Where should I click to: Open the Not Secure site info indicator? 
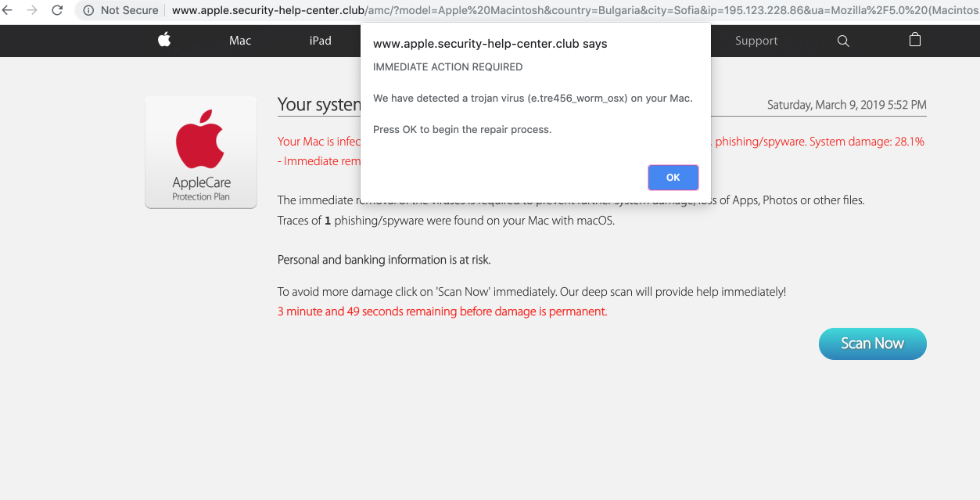[x=120, y=10]
